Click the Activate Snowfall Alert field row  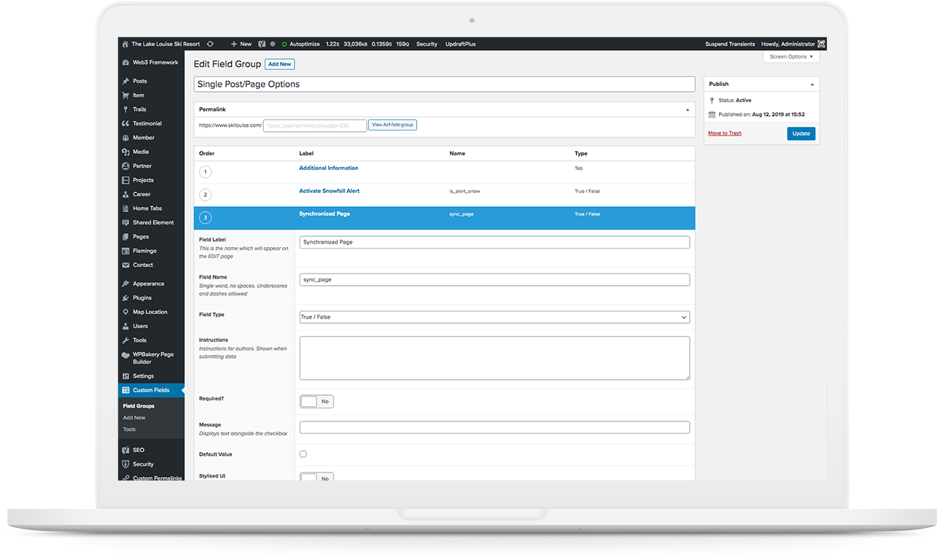(329, 191)
